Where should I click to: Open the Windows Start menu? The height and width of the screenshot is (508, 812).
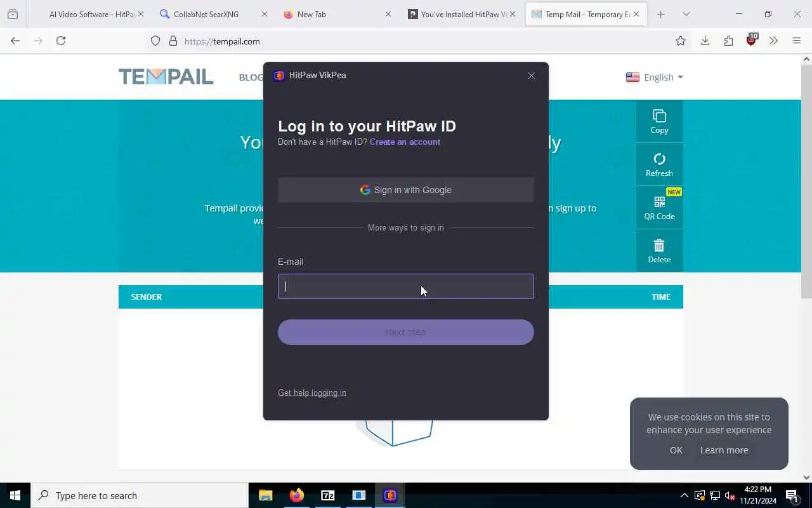click(15, 495)
